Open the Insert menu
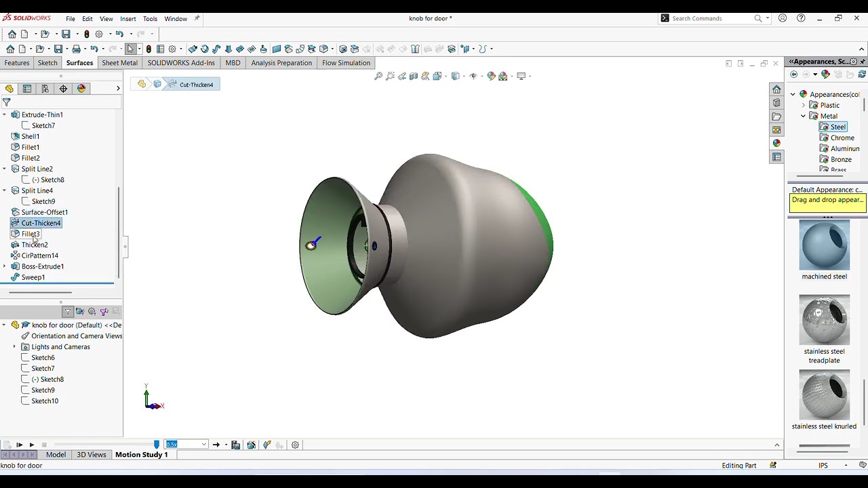 click(128, 18)
